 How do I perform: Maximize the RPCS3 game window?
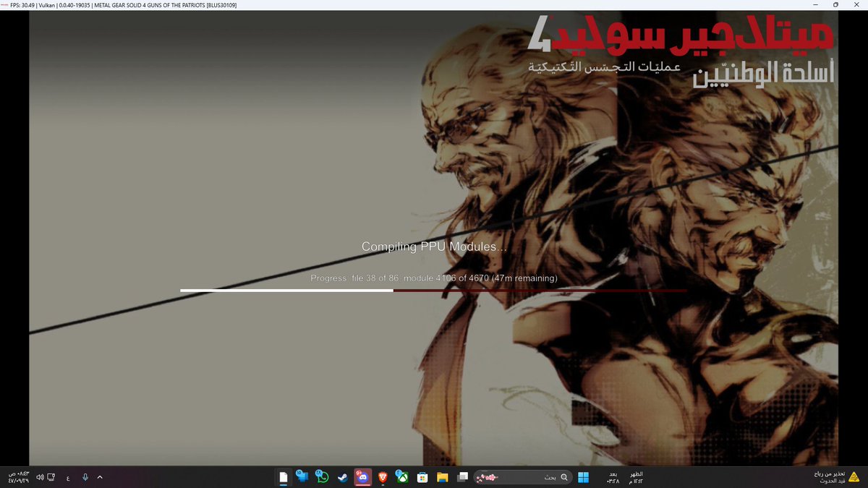pos(835,5)
